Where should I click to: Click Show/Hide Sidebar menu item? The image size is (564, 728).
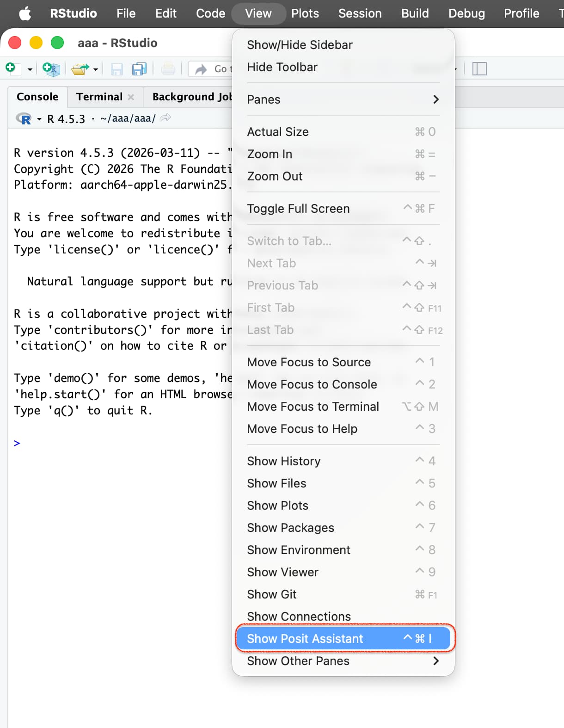(x=300, y=45)
